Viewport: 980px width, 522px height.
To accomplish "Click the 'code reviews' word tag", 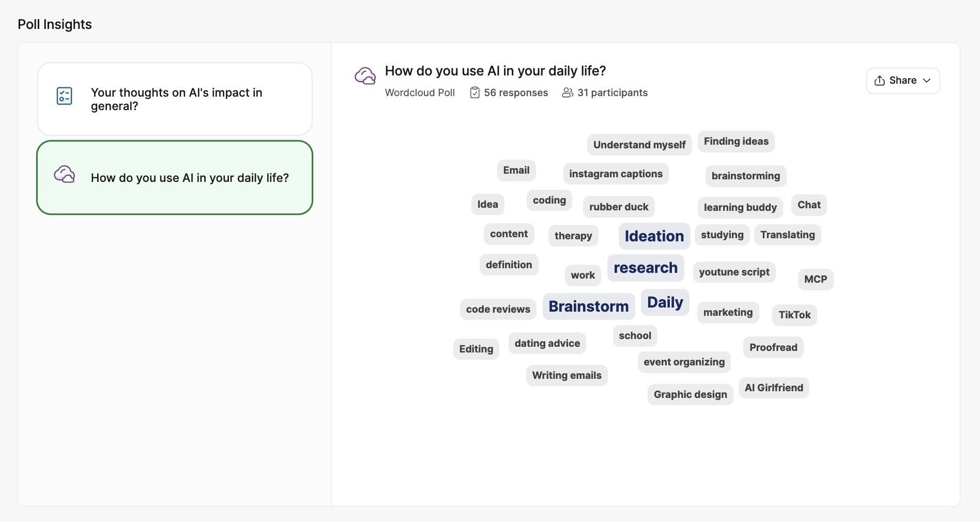I will (x=498, y=309).
